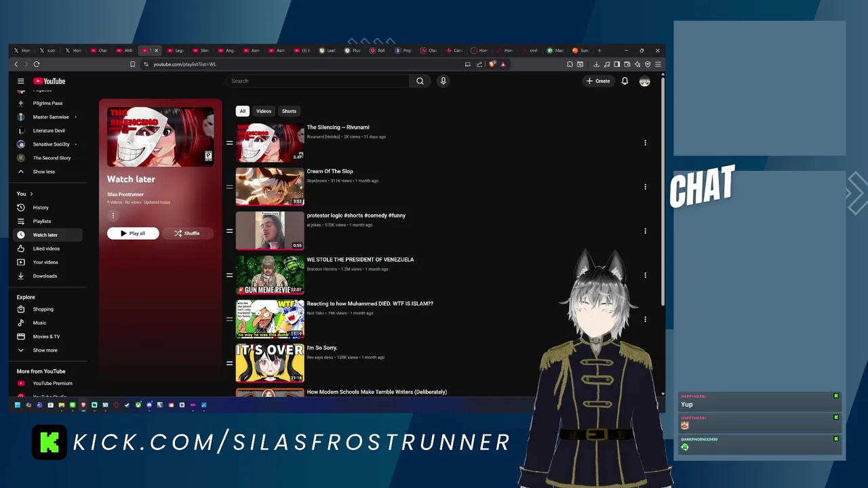
Task: Open Downloads in the sidebar
Action: [47, 276]
